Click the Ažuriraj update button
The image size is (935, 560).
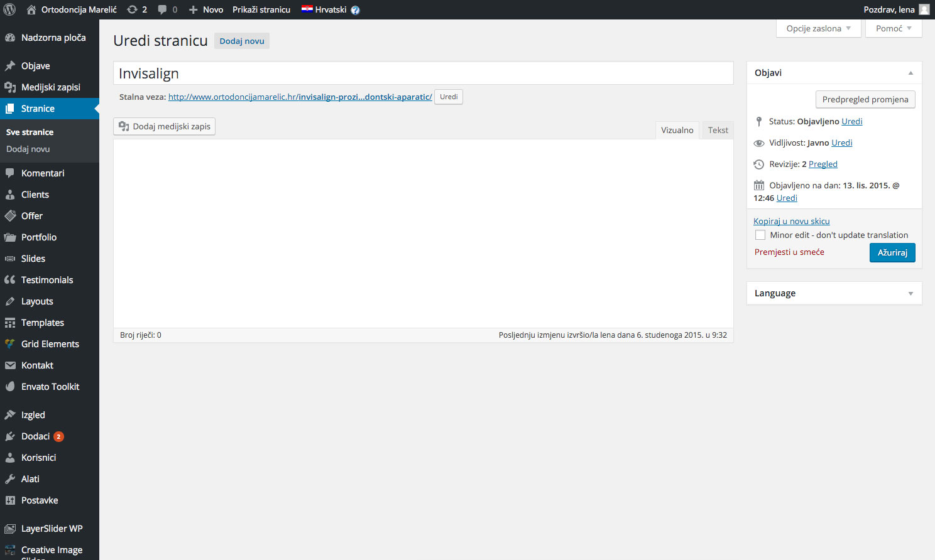pyautogui.click(x=892, y=252)
